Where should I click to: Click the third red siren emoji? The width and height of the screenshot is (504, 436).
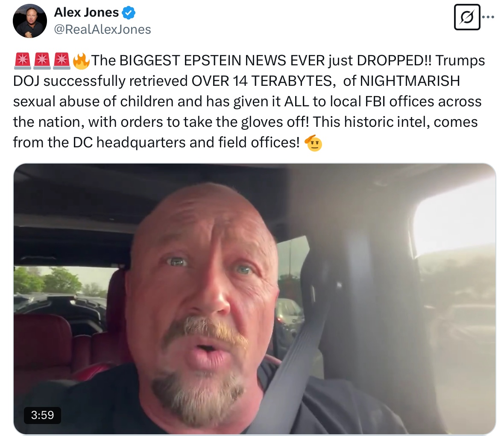pos(62,61)
